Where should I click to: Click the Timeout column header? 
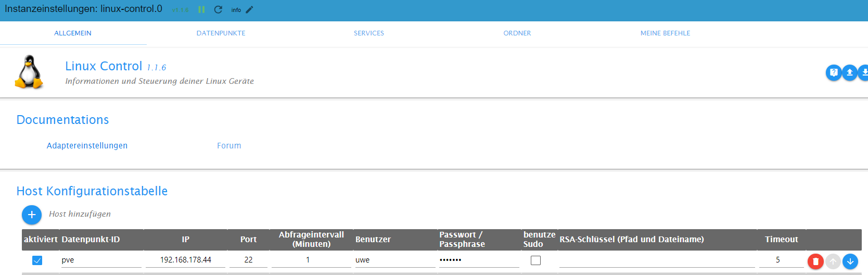782,240
